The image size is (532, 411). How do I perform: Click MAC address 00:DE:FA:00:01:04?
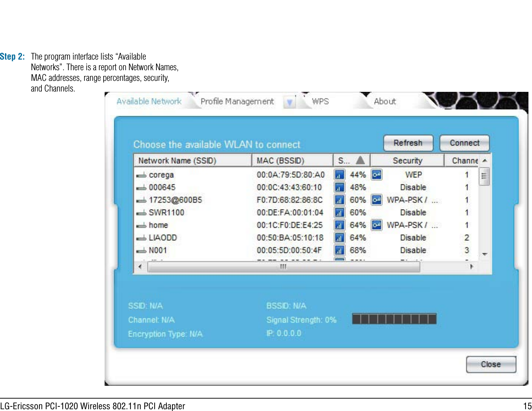pyautogui.click(x=290, y=212)
